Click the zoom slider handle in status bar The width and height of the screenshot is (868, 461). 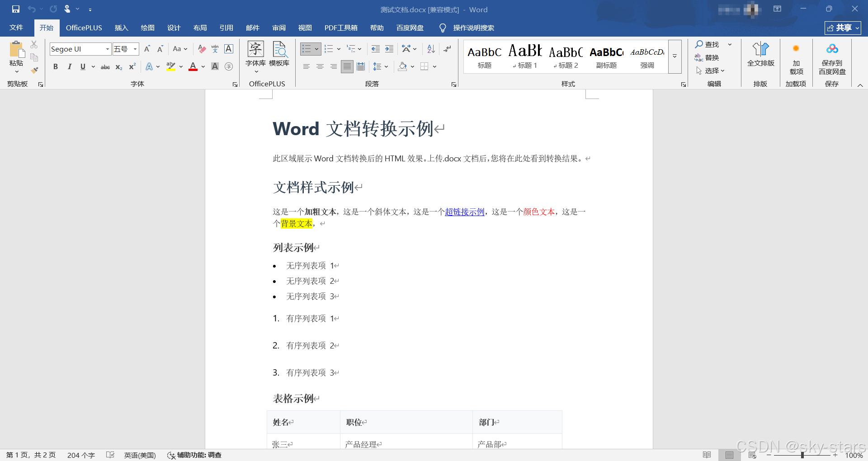(802, 455)
